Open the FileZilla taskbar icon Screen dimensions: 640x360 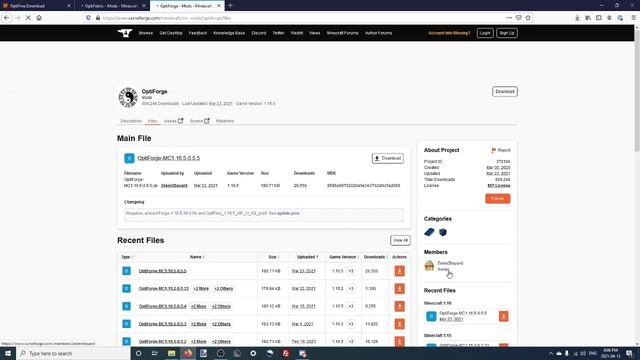(x=286, y=353)
